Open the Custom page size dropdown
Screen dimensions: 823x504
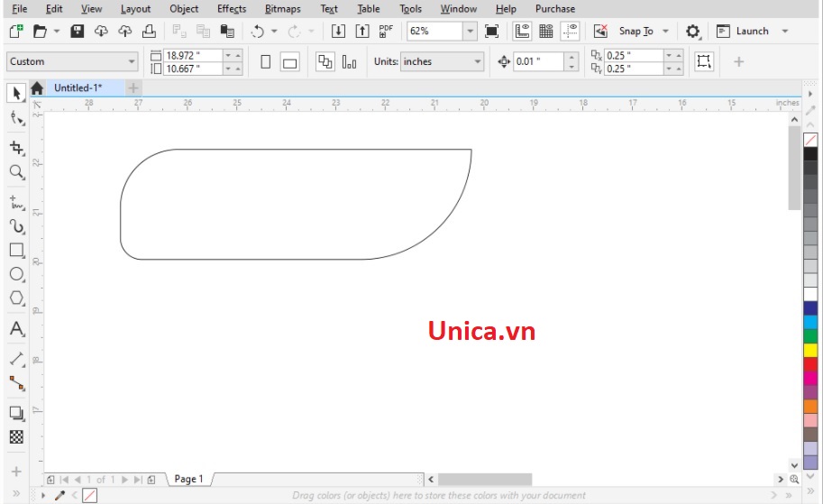(x=132, y=62)
